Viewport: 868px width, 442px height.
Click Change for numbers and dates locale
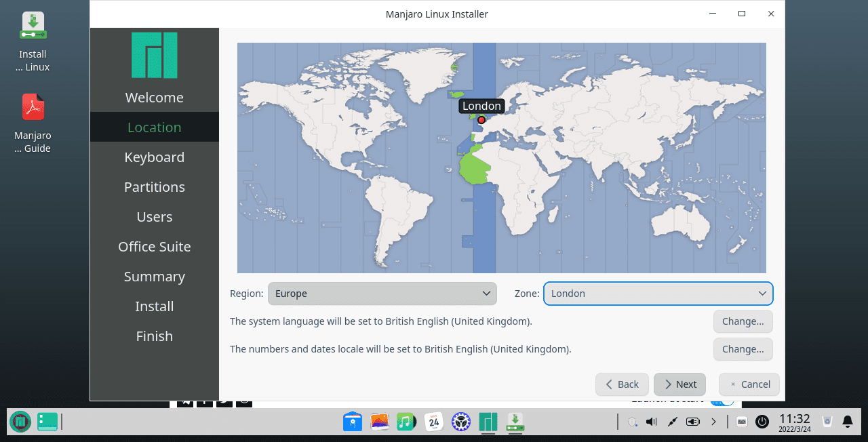(743, 349)
